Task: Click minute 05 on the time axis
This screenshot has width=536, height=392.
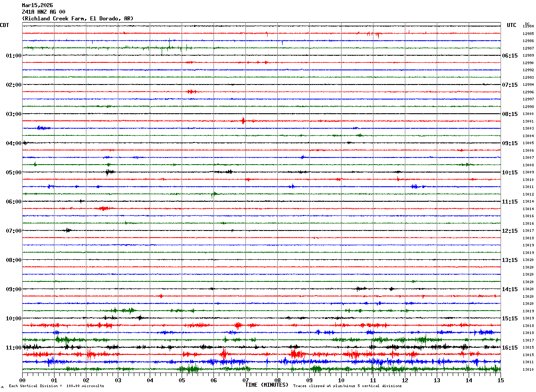Action: 182,380
